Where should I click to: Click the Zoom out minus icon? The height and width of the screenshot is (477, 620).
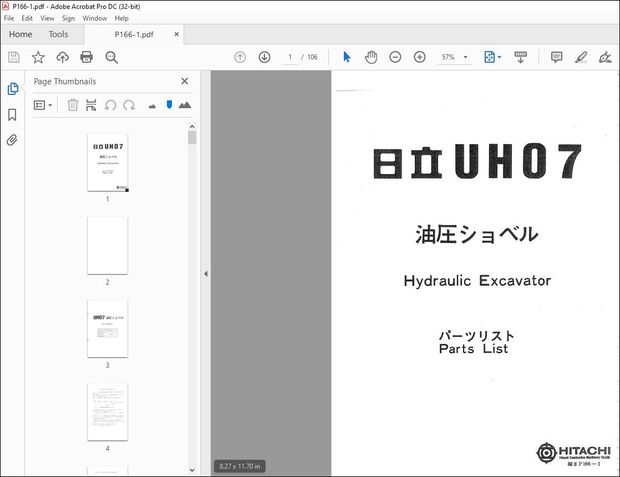(x=395, y=57)
